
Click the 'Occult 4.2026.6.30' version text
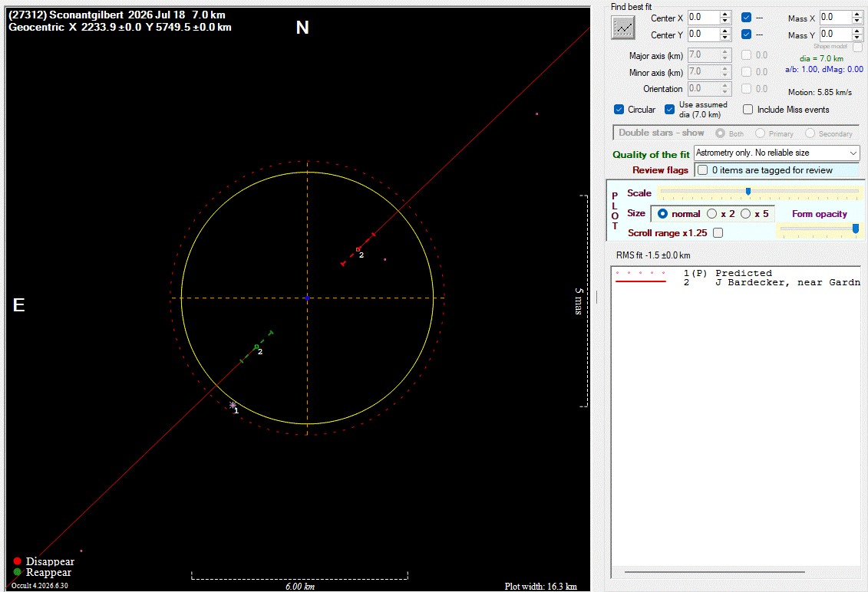tap(40, 585)
